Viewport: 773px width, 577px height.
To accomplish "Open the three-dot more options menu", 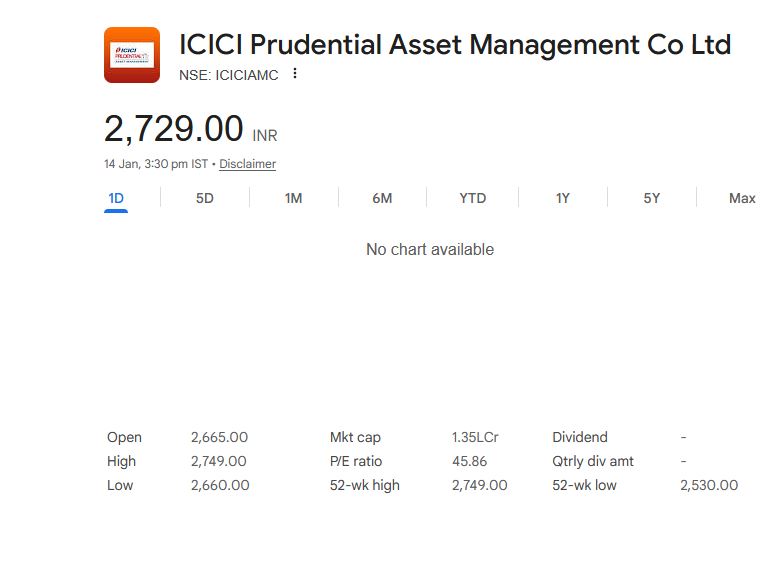I will point(295,74).
